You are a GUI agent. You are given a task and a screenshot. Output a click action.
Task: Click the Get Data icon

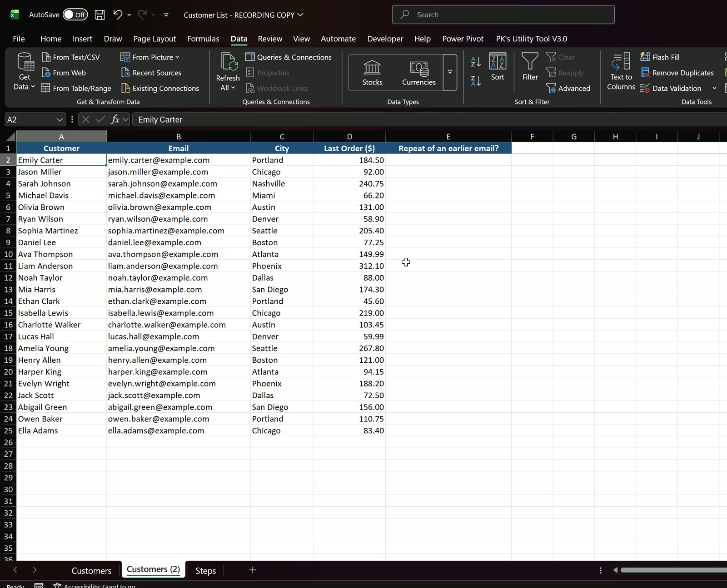[x=25, y=62]
